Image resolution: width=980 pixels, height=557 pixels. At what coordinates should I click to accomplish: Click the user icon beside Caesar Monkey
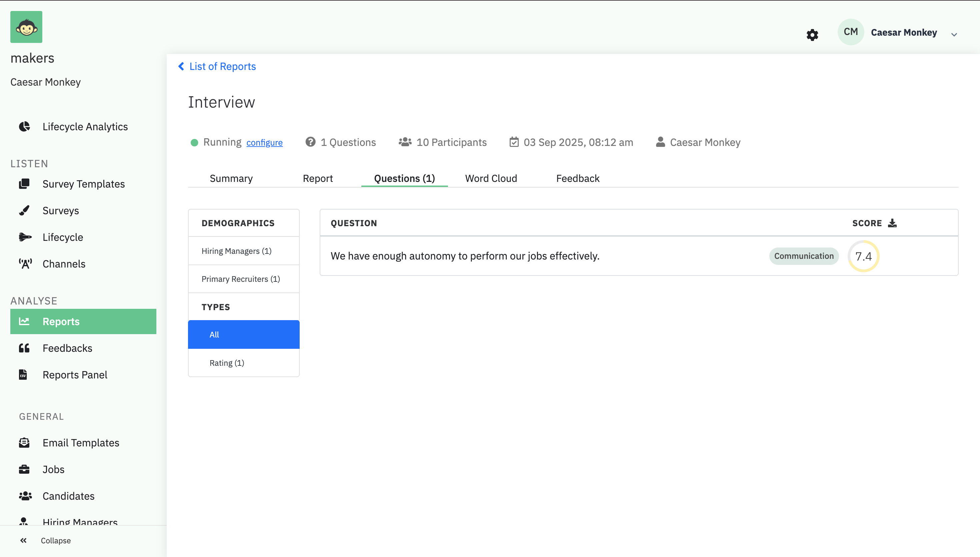660,142
